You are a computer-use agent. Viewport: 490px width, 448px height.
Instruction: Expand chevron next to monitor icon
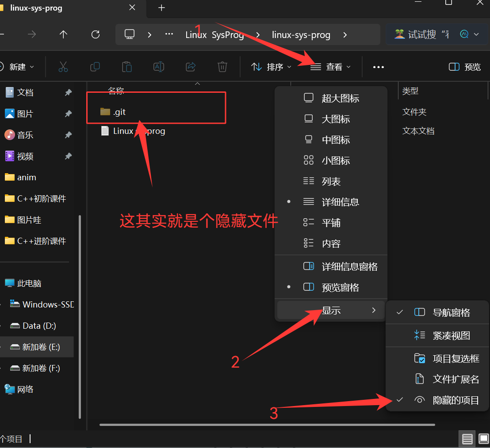coord(149,34)
